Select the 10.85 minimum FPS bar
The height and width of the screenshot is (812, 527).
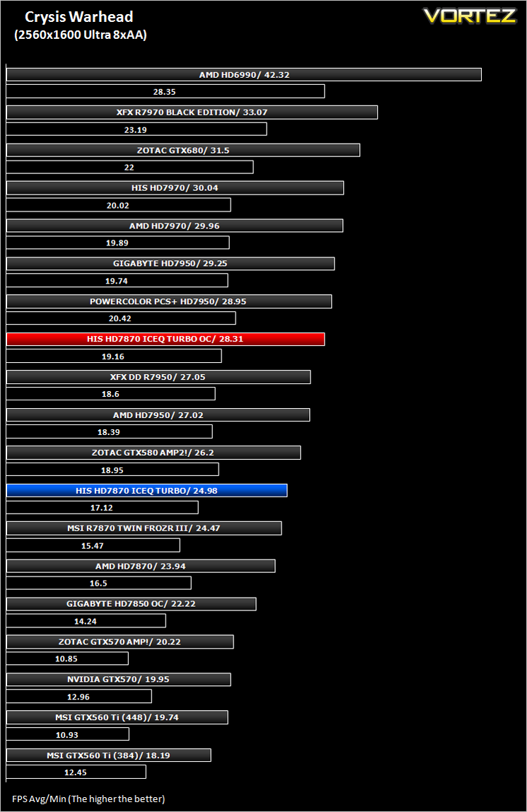[67, 659]
